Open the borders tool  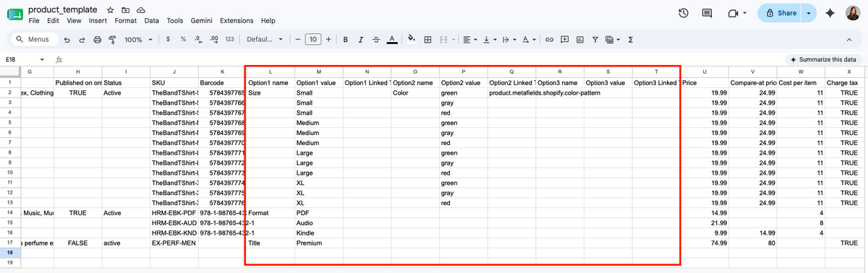click(427, 39)
